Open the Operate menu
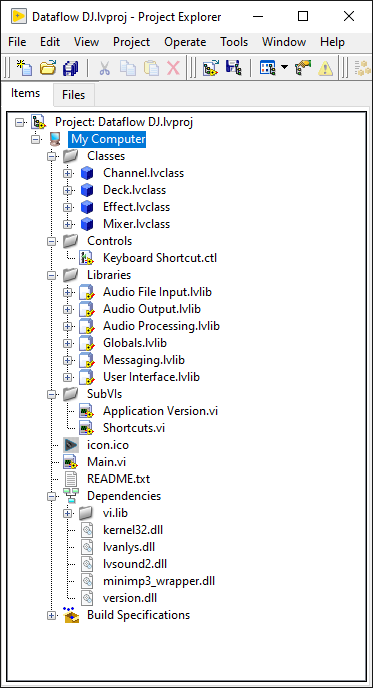 point(185,42)
